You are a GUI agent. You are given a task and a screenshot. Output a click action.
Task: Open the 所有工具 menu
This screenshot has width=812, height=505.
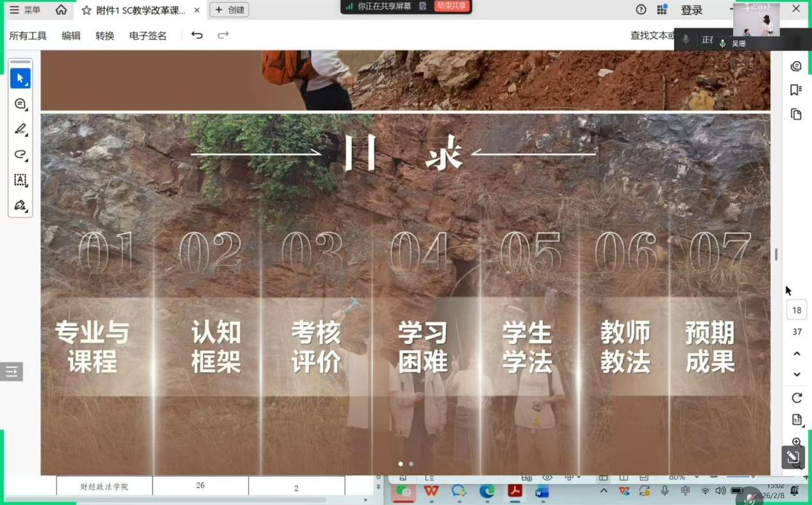pyautogui.click(x=28, y=36)
